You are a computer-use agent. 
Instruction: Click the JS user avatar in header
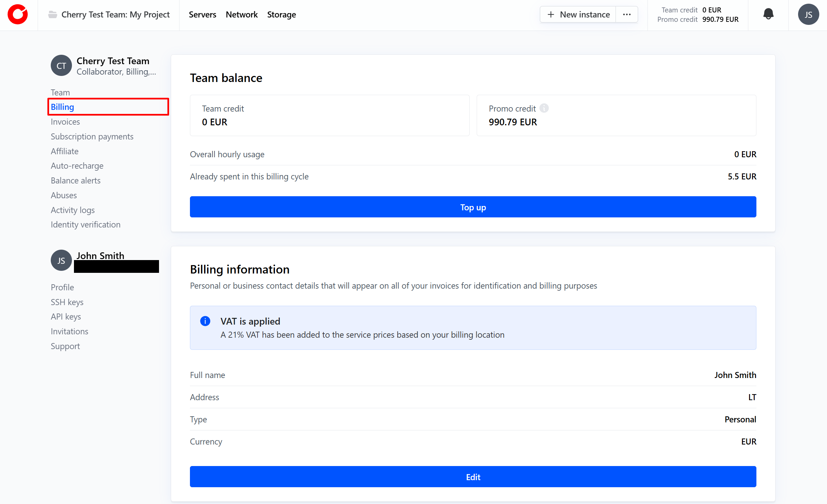tap(808, 14)
